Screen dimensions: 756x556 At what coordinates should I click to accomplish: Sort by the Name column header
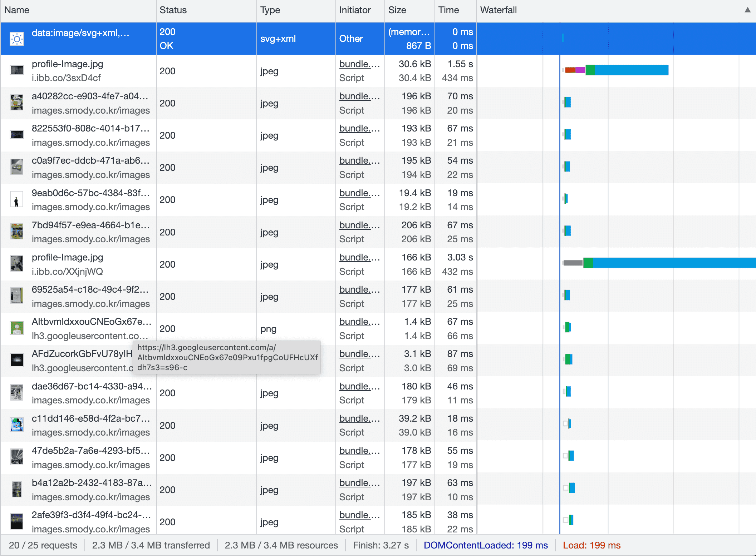pyautogui.click(x=17, y=10)
